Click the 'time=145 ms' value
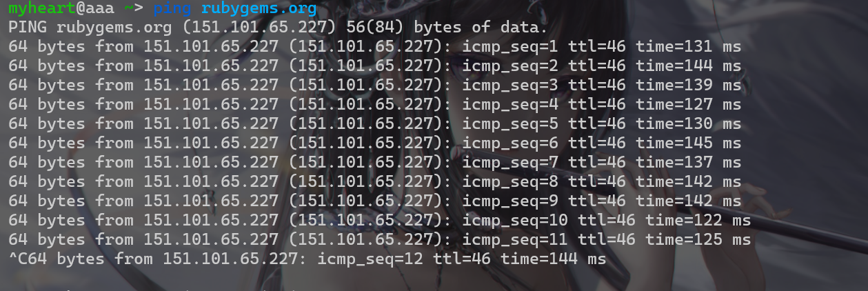 688,143
